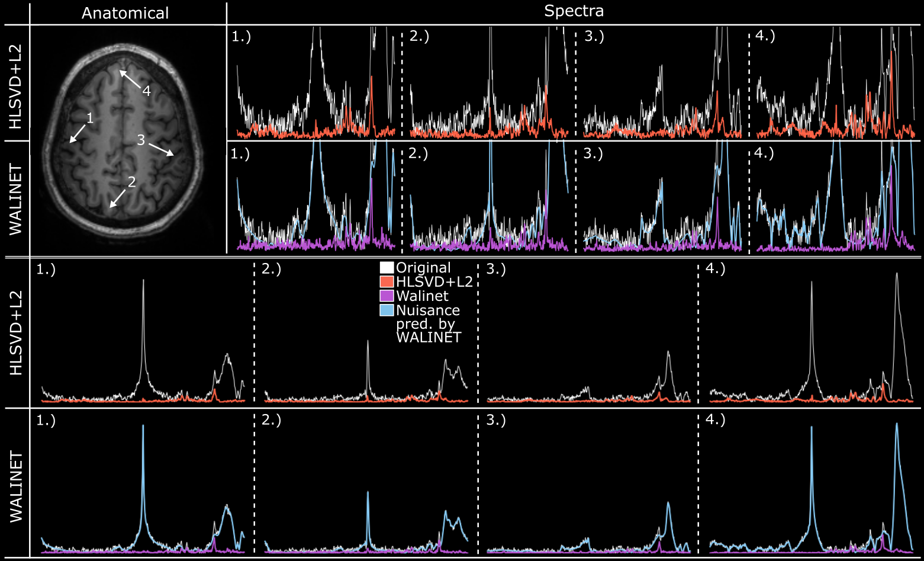Click the "1.)" label in the top zoomed HLSVD+L2 row
Screen dimensions: 924x561
pos(242,36)
